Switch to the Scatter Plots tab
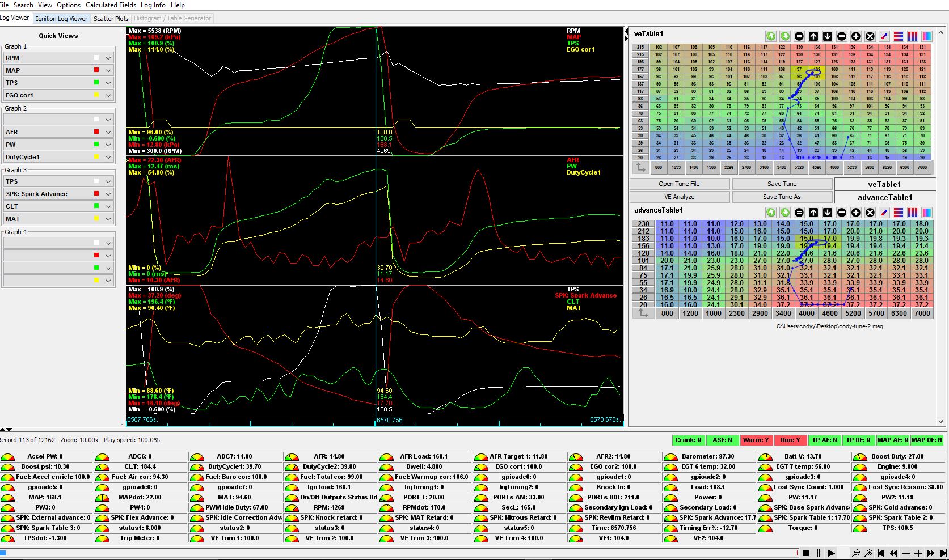 pos(111,18)
